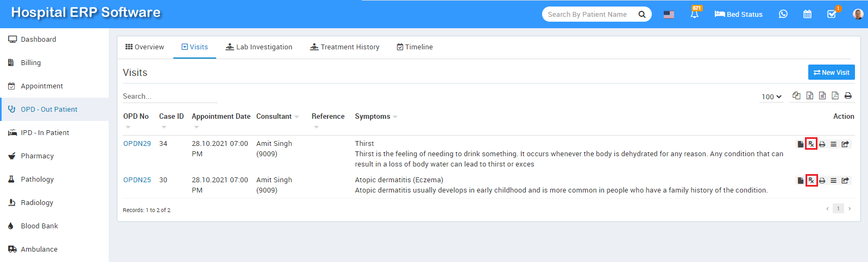This screenshot has width=868, height=262.
Task: Show details list for OPDN25 visit
Action: [833, 181]
